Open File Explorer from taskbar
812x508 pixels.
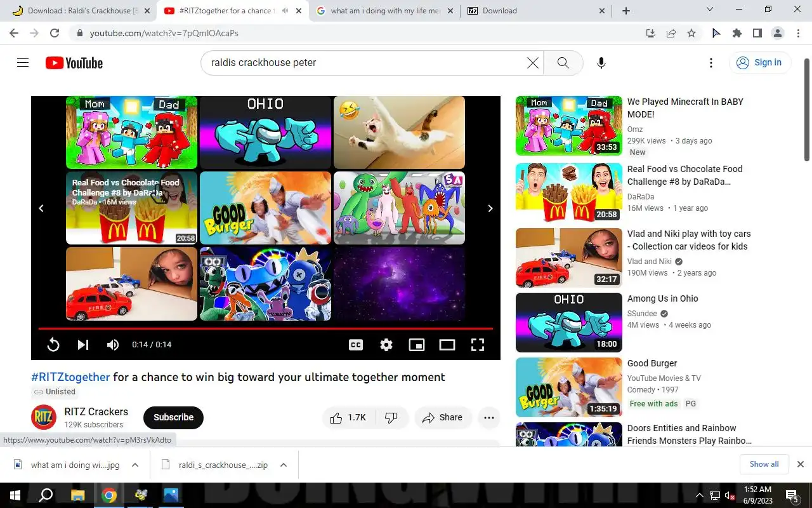click(x=77, y=495)
